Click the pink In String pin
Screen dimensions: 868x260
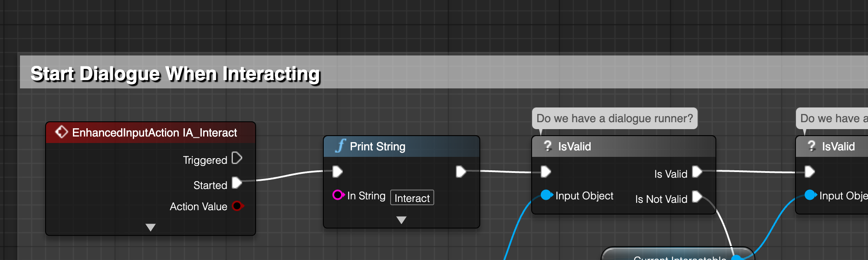pyautogui.click(x=339, y=195)
